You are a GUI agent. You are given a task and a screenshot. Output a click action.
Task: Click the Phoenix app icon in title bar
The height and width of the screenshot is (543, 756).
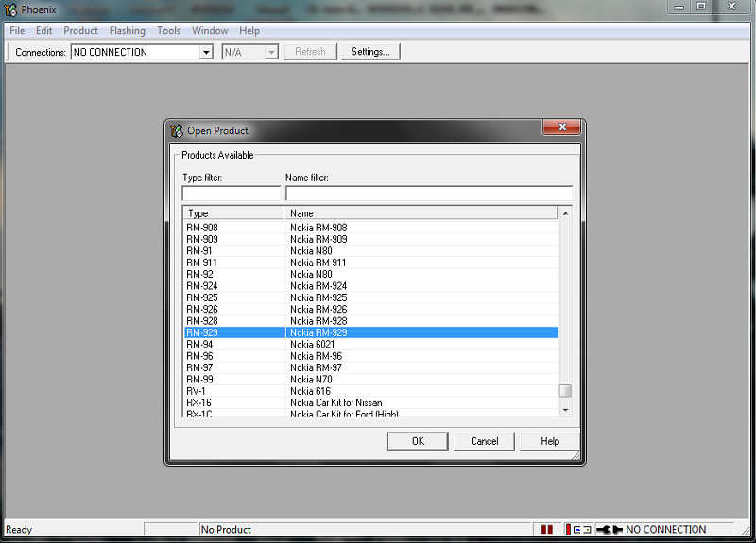[10, 9]
